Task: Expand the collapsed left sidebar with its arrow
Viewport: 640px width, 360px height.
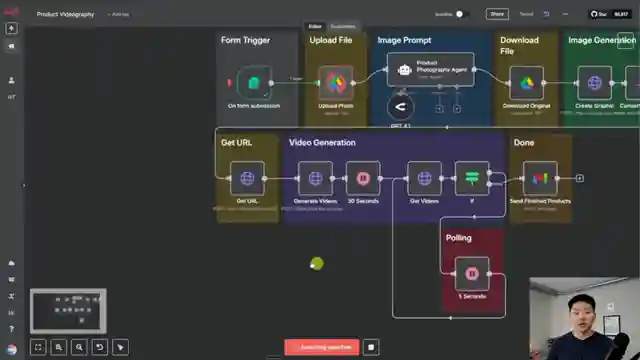Action: [24, 185]
